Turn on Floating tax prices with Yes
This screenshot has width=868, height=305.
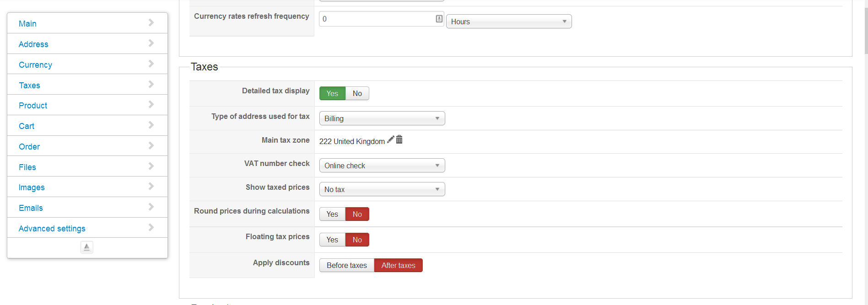pos(332,240)
